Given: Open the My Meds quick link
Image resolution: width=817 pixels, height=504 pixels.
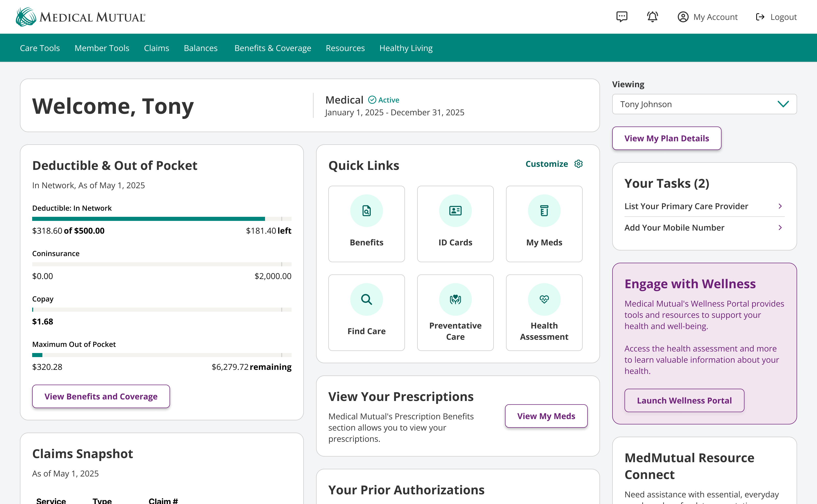Looking at the screenshot, I should [x=544, y=224].
